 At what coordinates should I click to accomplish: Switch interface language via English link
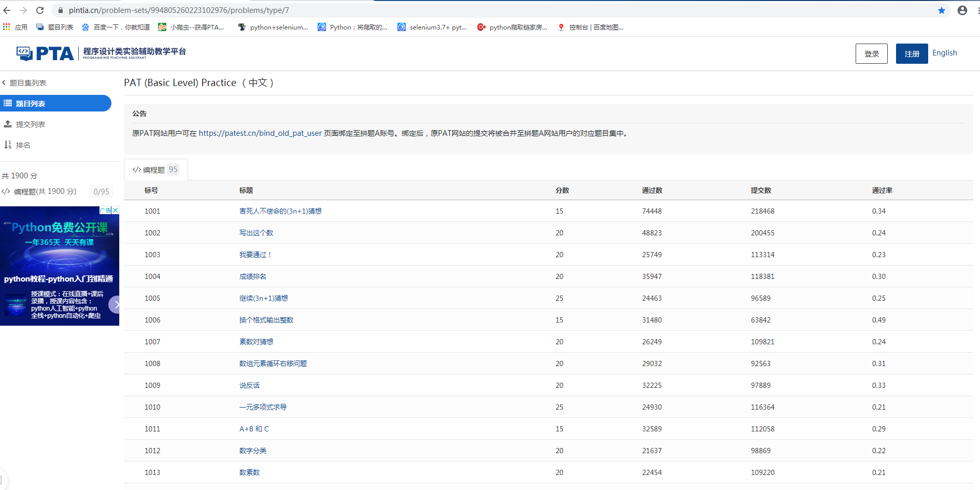(x=944, y=52)
